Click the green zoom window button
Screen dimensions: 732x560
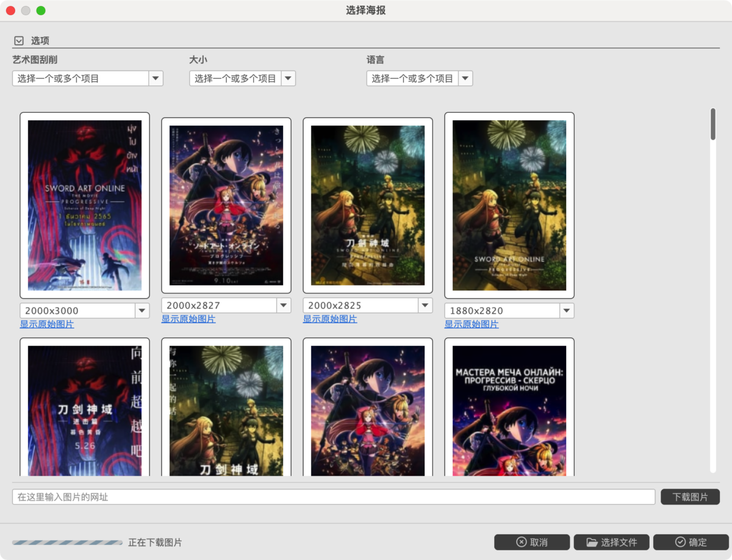pyautogui.click(x=41, y=10)
